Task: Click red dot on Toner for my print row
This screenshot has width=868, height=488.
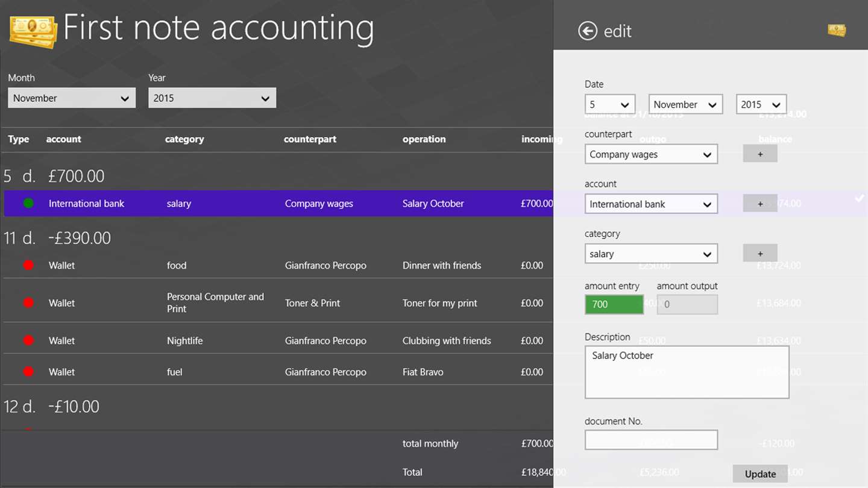Action: coord(28,303)
